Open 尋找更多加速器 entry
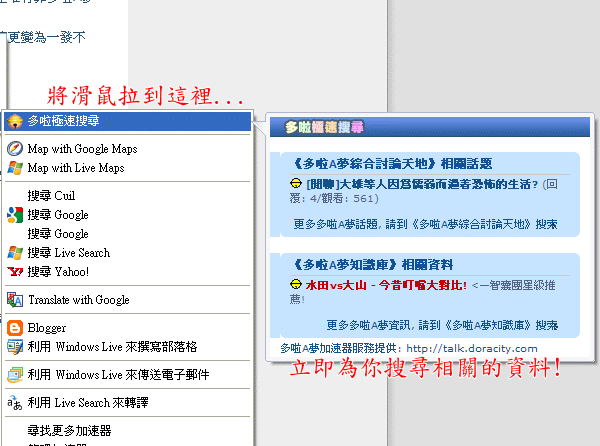The height and width of the screenshot is (446, 600). 128,431
